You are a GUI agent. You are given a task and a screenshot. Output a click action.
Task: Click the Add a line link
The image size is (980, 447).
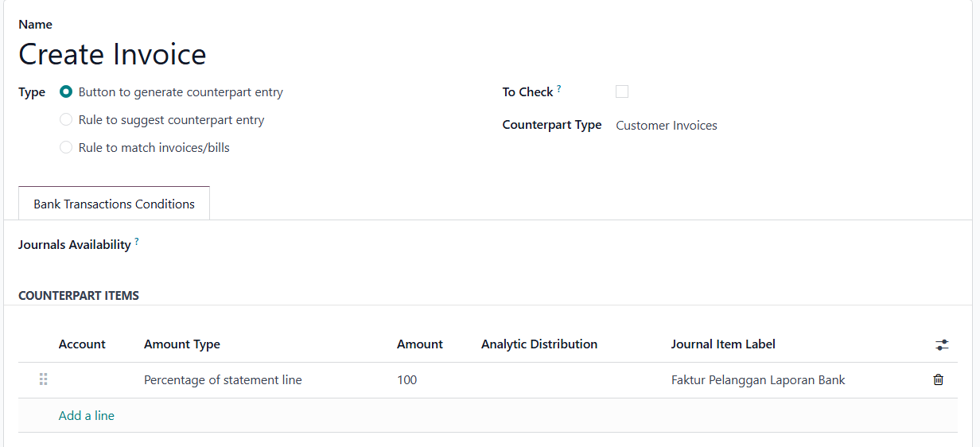pyautogui.click(x=87, y=416)
